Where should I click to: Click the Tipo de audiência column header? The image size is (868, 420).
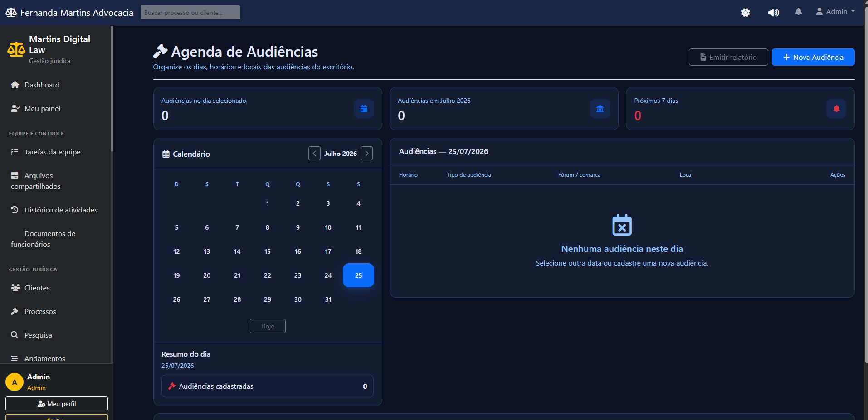pyautogui.click(x=469, y=175)
